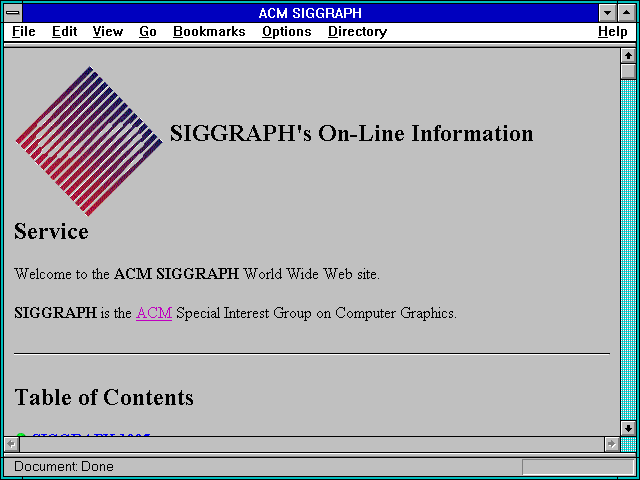
Task: Click the vertical scrollbar down arrow
Action: point(628,428)
